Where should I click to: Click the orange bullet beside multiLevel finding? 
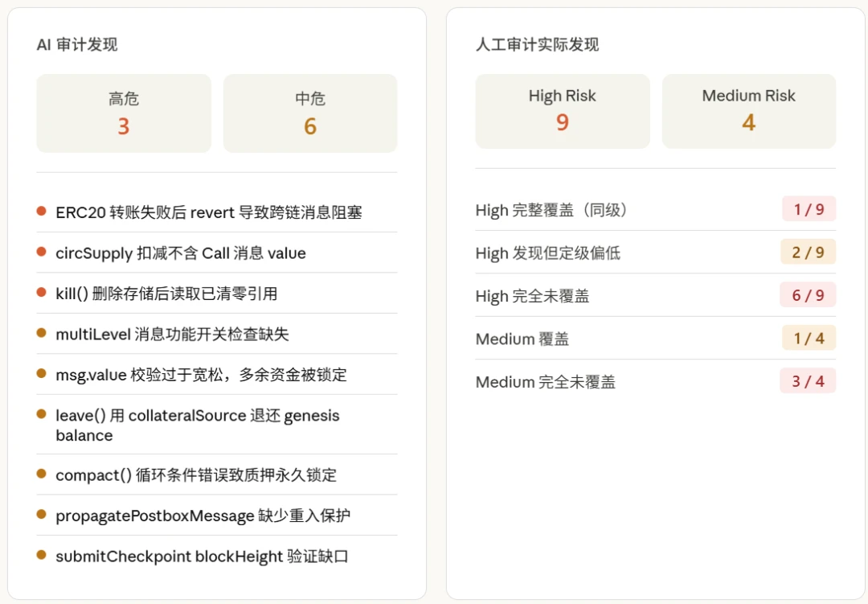(41, 333)
